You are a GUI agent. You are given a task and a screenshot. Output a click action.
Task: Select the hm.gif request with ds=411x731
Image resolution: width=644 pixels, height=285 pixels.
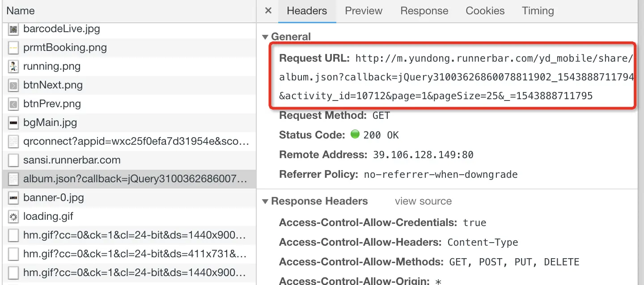point(129,254)
